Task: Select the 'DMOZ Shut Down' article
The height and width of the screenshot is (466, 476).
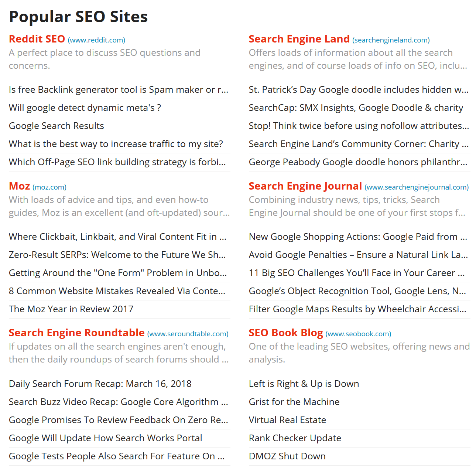Action: click(x=287, y=456)
